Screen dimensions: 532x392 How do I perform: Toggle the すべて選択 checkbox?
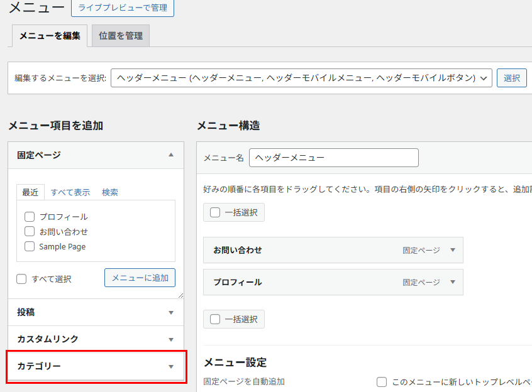pyautogui.click(x=22, y=279)
